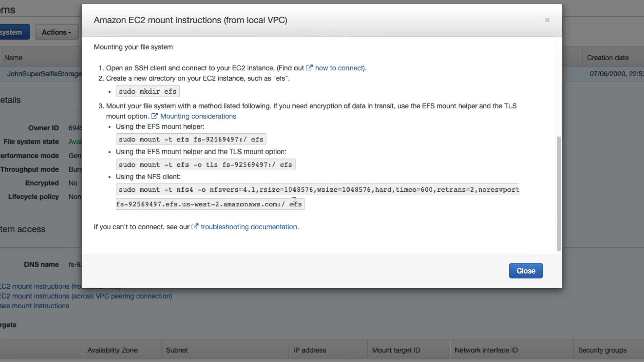Image resolution: width=644 pixels, height=362 pixels.
Task: Expand the Actions dropdown menu
Action: (56, 32)
